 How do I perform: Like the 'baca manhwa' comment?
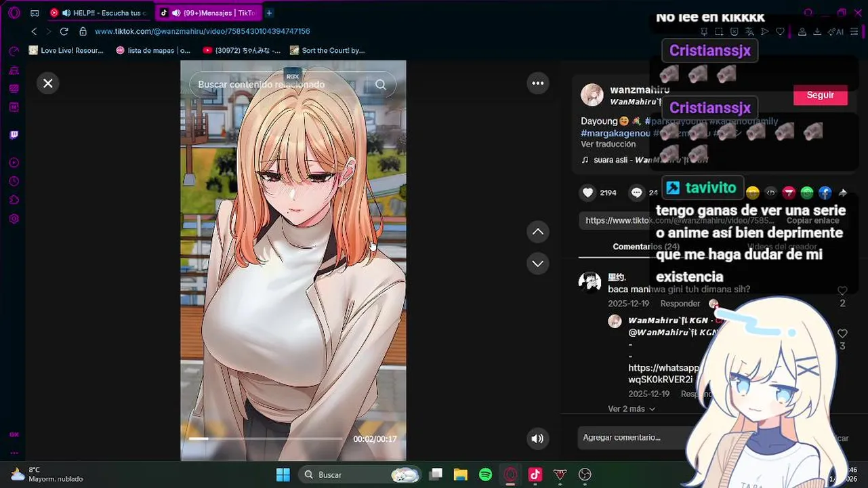842,291
